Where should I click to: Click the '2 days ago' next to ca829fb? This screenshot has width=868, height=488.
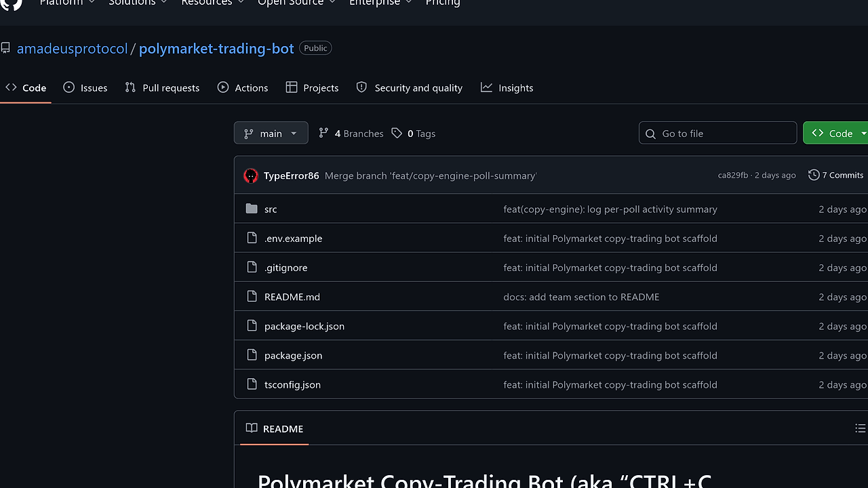coord(775,176)
